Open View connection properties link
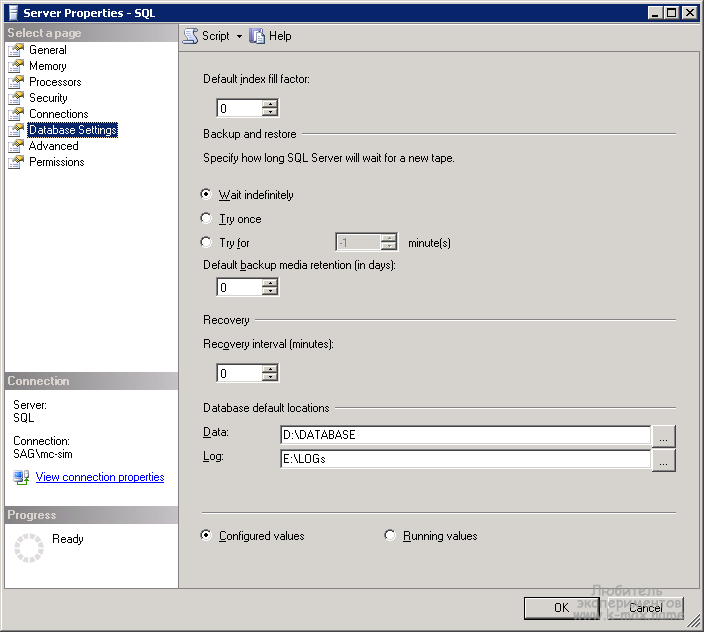 coord(100,477)
